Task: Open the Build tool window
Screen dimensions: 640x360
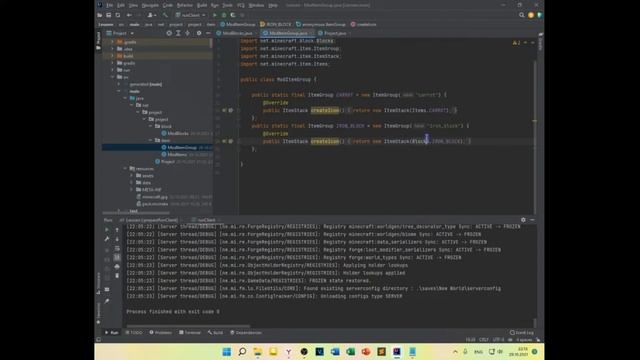Action: coord(215,333)
